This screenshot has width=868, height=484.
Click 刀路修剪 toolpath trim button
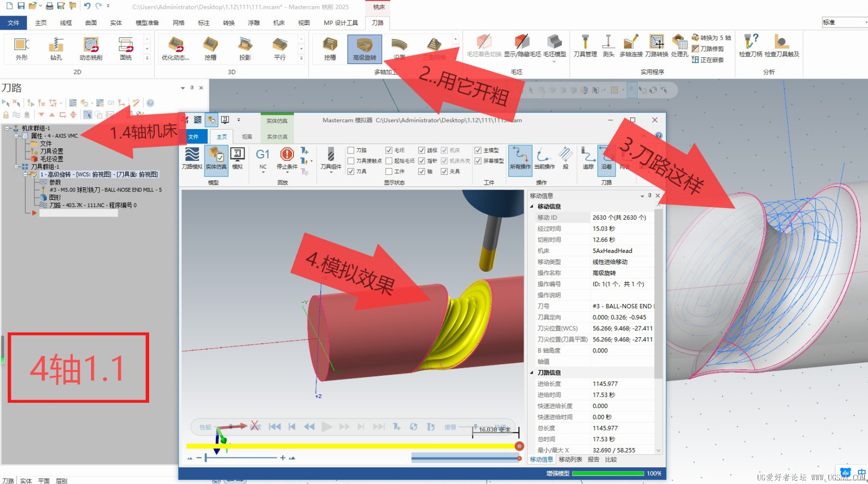click(708, 48)
